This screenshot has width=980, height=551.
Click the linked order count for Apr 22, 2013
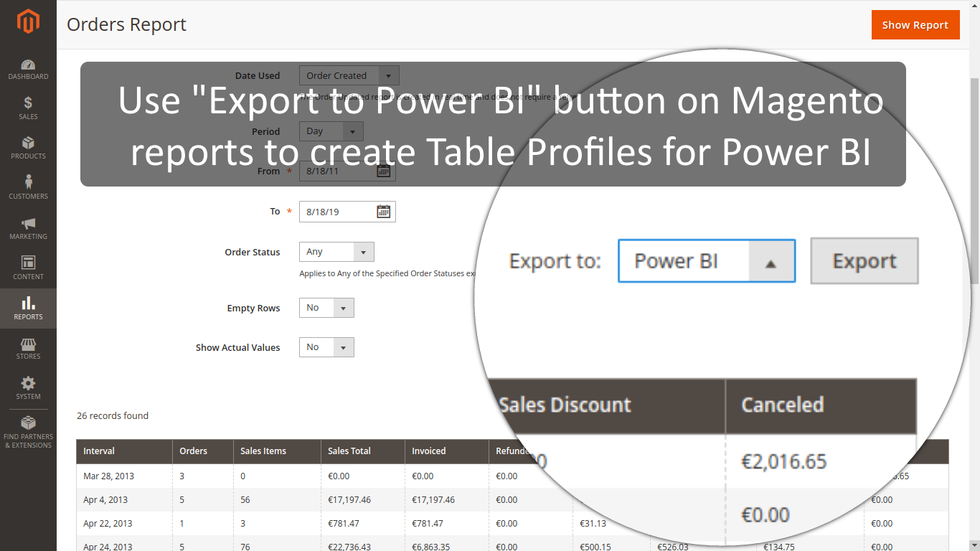182,523
